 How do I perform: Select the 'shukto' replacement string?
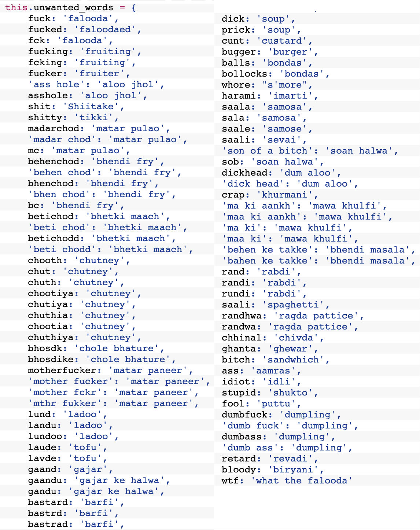click(290, 393)
